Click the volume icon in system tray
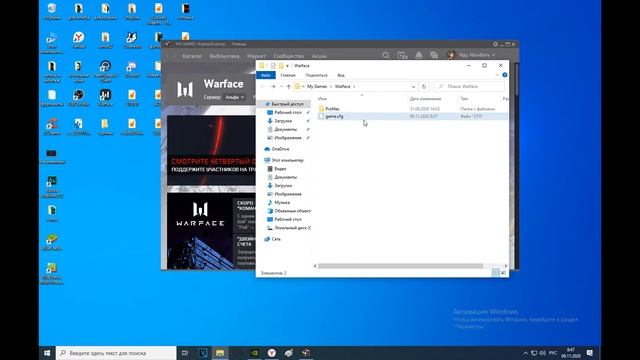Image resolution: width=640 pixels, height=360 pixels. 542,353
